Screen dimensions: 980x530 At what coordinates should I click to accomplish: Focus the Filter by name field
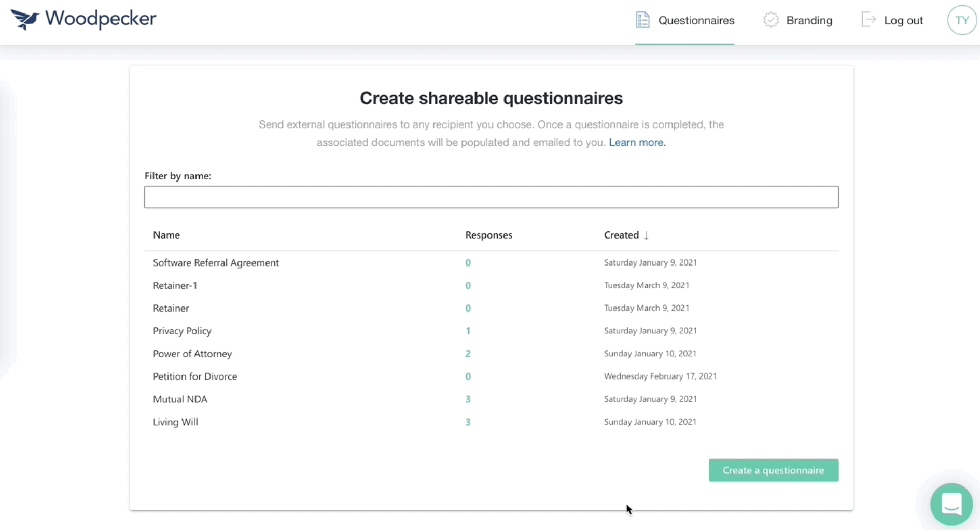click(x=491, y=197)
